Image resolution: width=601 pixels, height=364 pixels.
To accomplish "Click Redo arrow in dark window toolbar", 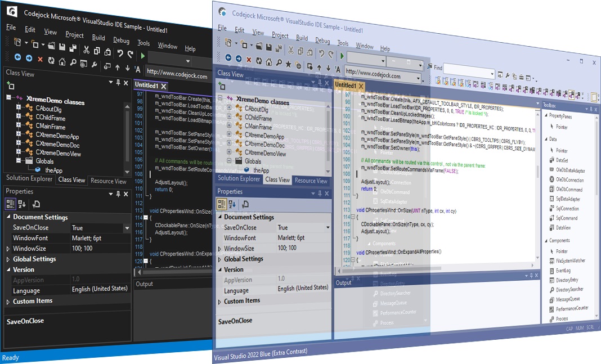I will click(x=131, y=55).
